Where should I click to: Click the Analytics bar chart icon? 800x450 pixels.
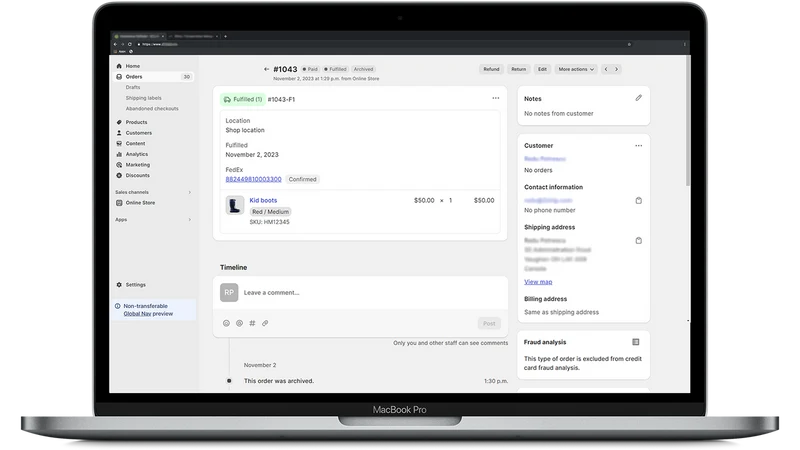tap(119, 154)
